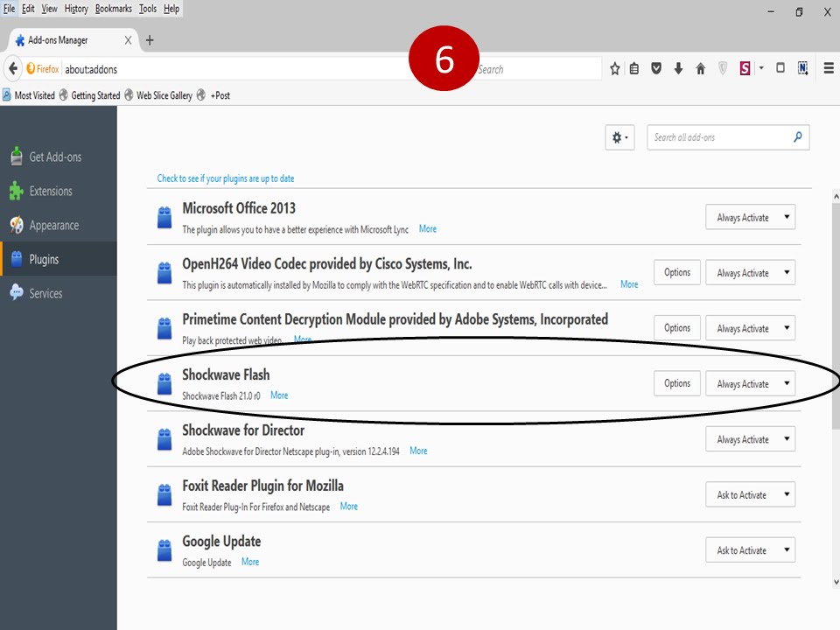840x630 pixels.
Task: Click the square window toolbar icon
Action: pos(780,68)
